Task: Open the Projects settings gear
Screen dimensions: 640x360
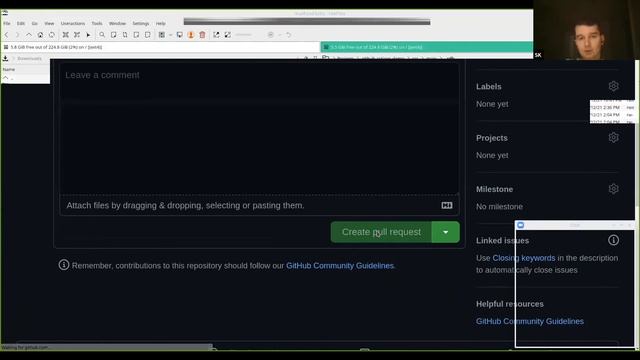Action: pos(613,138)
